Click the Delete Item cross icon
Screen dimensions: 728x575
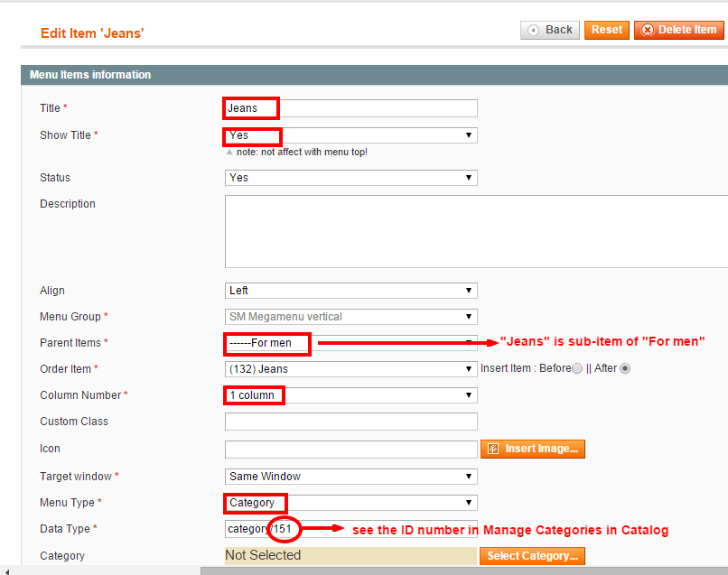coord(647,30)
